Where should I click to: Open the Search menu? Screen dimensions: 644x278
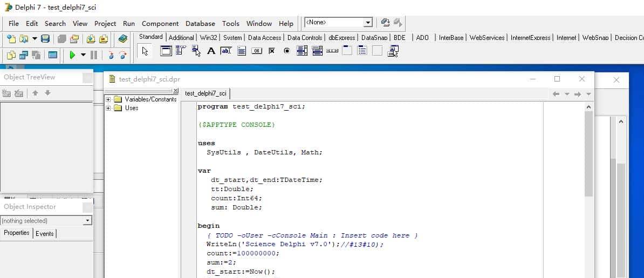[55, 23]
